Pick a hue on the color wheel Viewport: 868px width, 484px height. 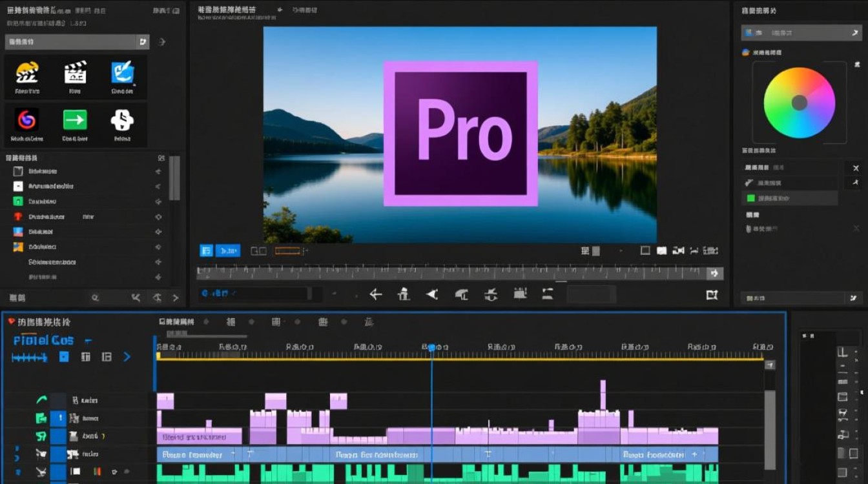pos(800,102)
